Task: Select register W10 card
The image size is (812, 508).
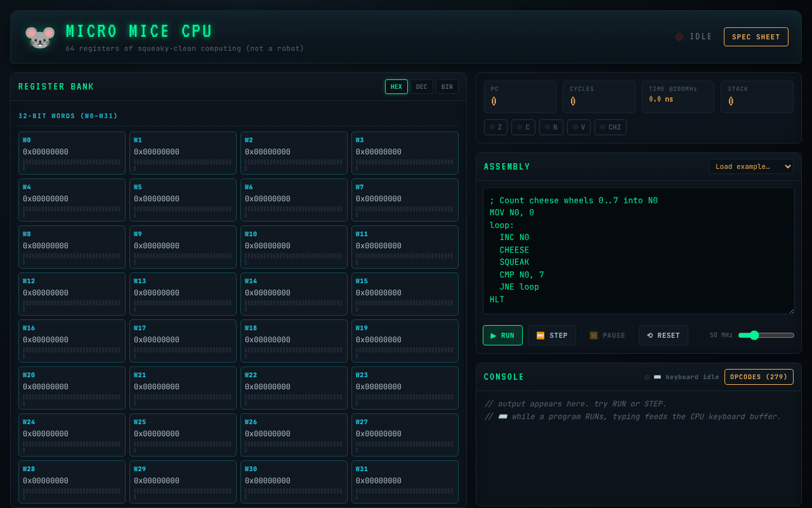Action: tap(294, 247)
